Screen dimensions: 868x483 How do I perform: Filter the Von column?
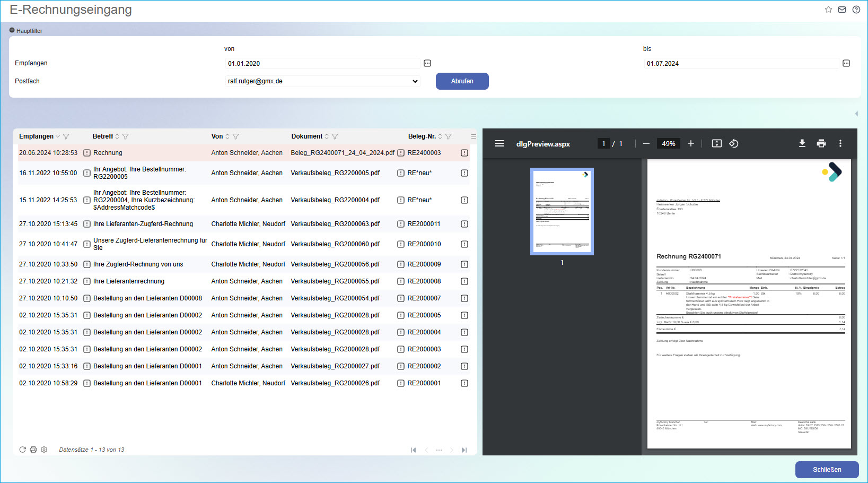pos(236,136)
